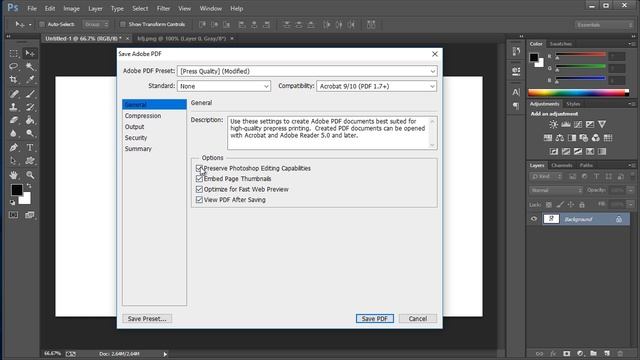Toggle View PDF After Saving
640x360 pixels.
pos(199,200)
